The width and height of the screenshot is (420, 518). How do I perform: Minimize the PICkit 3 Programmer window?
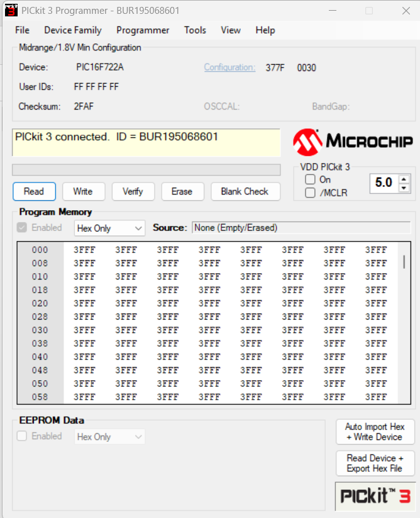tap(333, 11)
